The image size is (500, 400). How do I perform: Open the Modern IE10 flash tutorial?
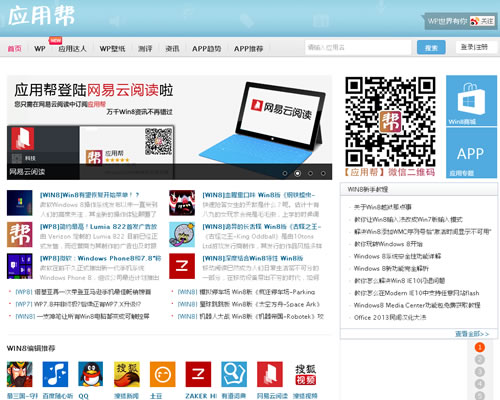[x=416, y=293]
